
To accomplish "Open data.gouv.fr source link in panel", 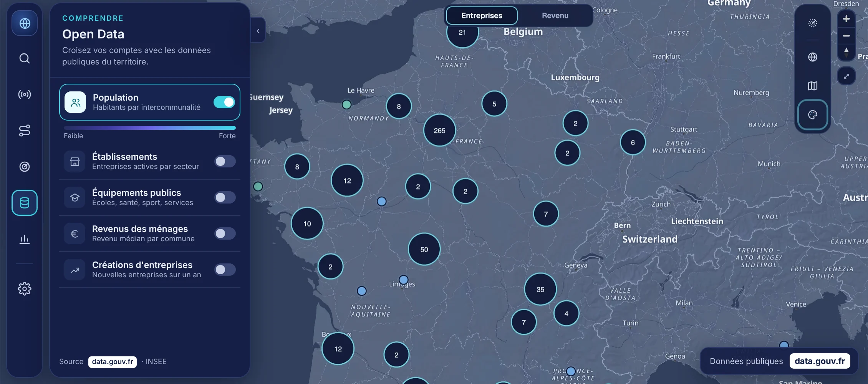I will (x=113, y=362).
